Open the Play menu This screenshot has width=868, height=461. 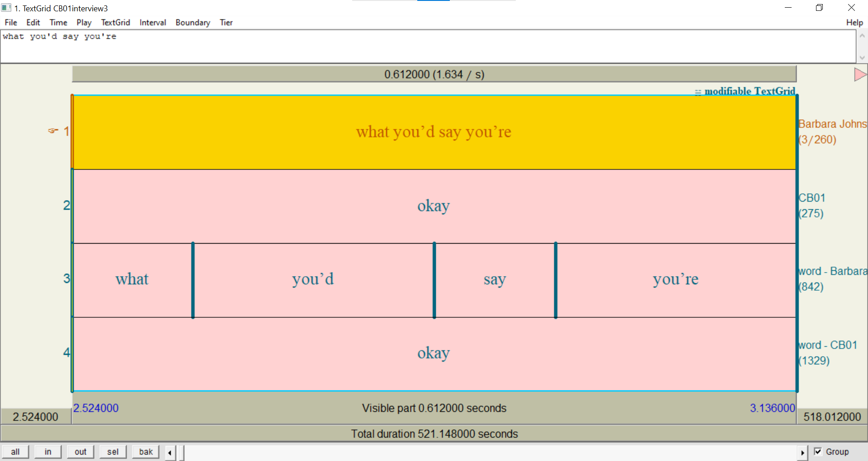pos(84,23)
